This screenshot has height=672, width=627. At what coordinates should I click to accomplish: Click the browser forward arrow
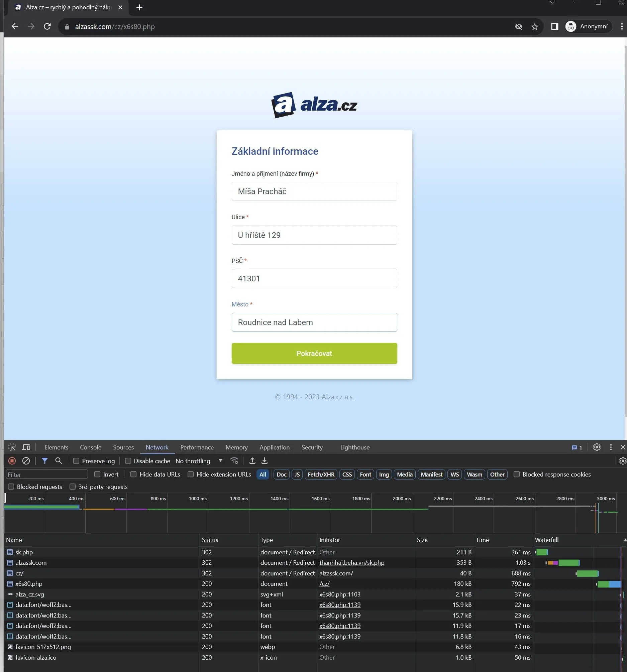click(31, 26)
